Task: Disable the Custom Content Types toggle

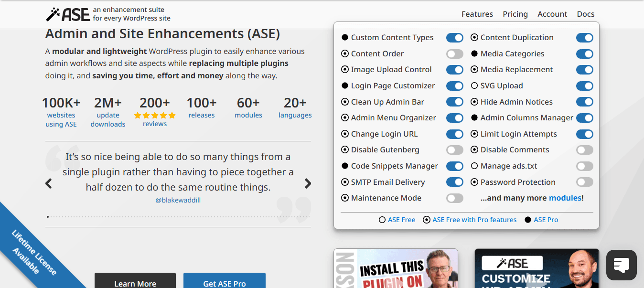Action: point(454,37)
